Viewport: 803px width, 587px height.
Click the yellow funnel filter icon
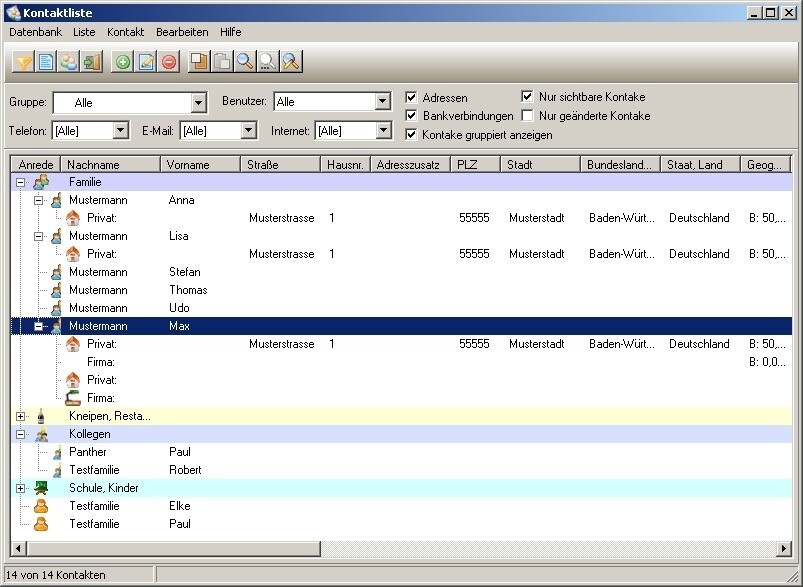pyautogui.click(x=22, y=62)
